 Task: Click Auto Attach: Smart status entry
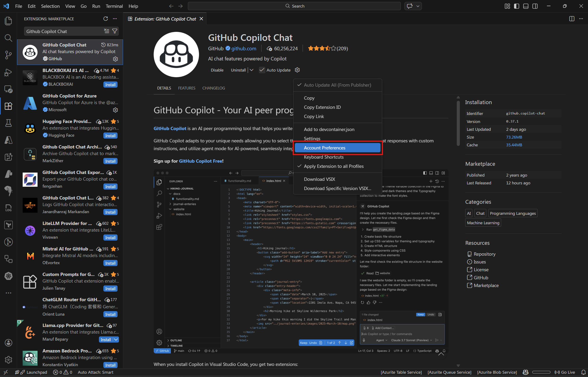(x=95, y=372)
